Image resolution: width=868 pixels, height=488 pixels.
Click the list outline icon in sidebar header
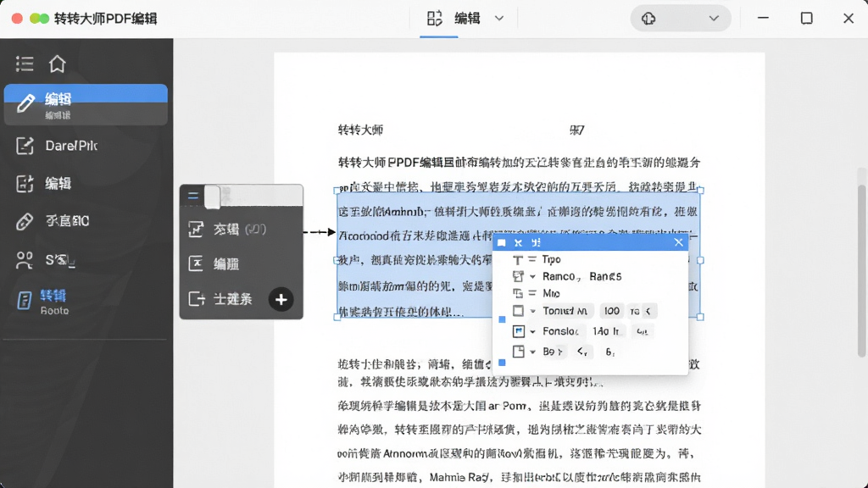pyautogui.click(x=25, y=64)
